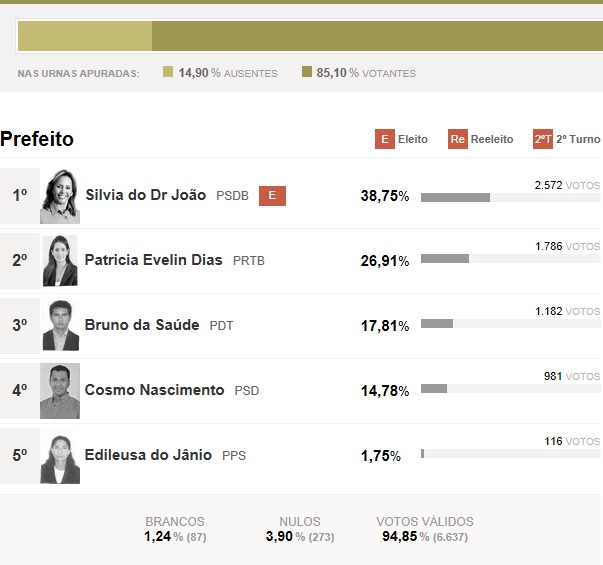This screenshot has width=603, height=565.
Task: Select the name Bruno da Saúde
Action: pos(142,325)
